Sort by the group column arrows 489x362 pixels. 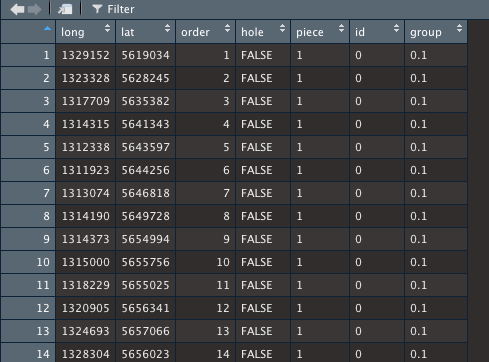459,28
